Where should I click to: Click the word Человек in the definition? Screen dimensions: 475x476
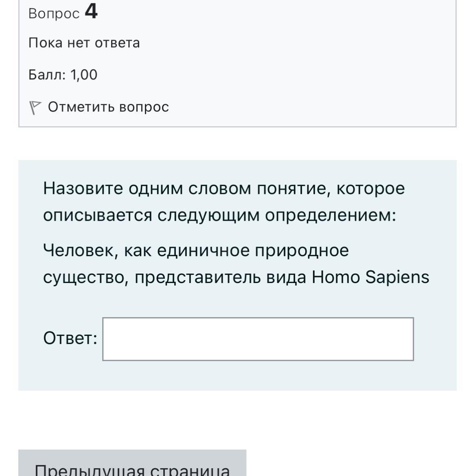pyautogui.click(x=79, y=251)
